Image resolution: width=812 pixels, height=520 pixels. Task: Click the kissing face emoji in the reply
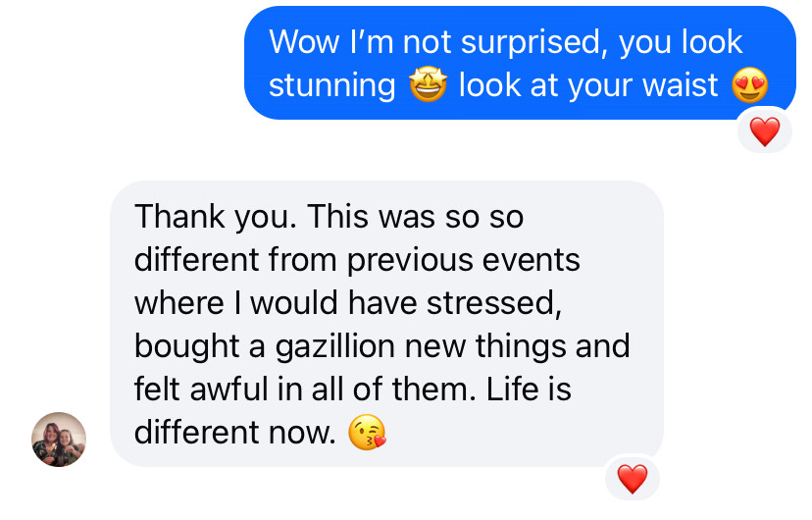coord(367,433)
